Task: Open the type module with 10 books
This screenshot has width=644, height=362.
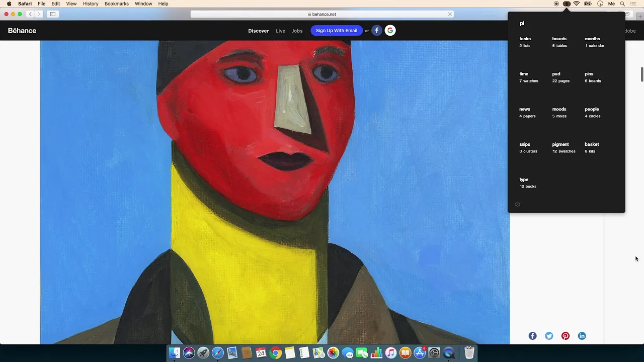Action: pyautogui.click(x=528, y=183)
